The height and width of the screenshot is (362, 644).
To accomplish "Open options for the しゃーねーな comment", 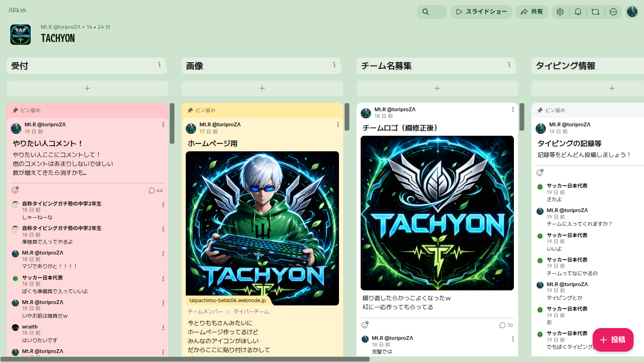I will pyautogui.click(x=163, y=205).
